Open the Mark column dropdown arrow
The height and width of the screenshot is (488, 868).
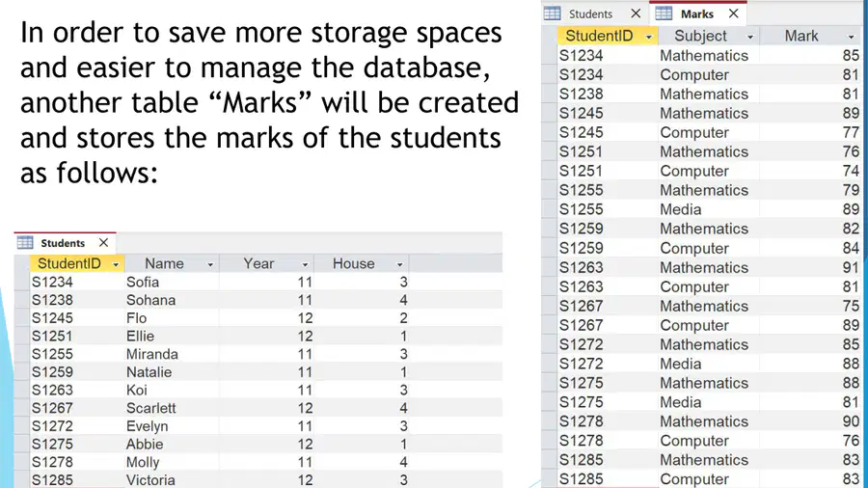(x=851, y=37)
